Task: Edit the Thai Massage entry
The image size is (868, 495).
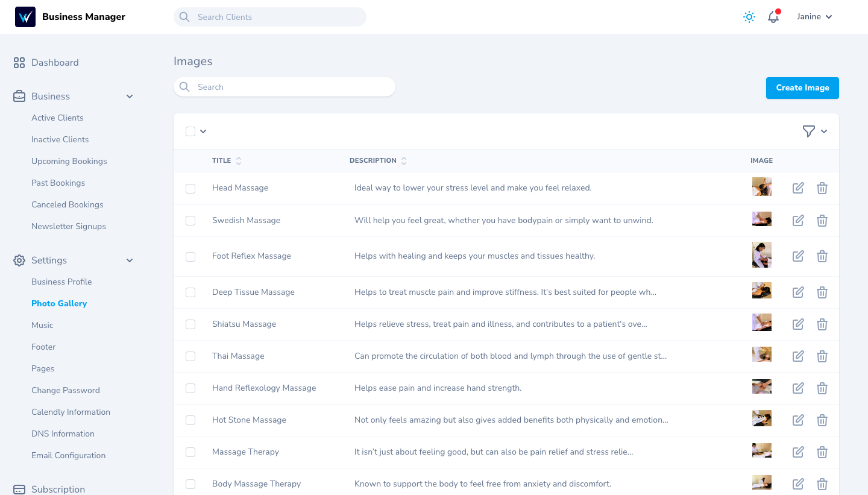Action: pyautogui.click(x=798, y=356)
